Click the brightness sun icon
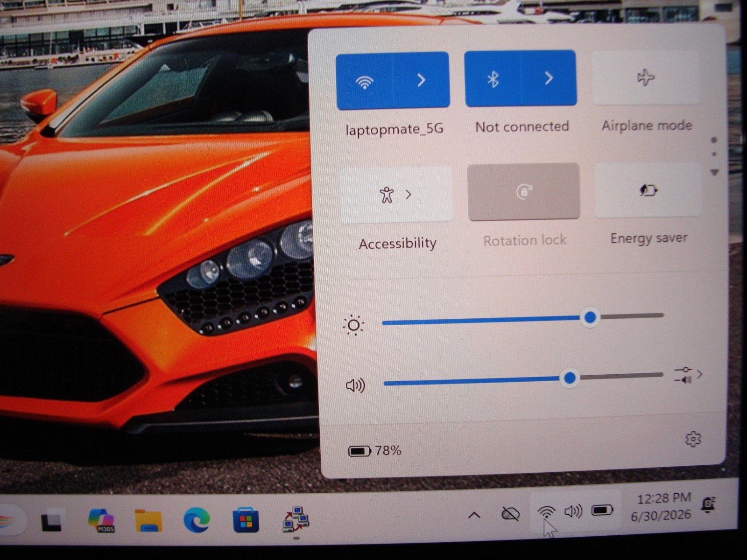The width and height of the screenshot is (747, 560). click(353, 325)
